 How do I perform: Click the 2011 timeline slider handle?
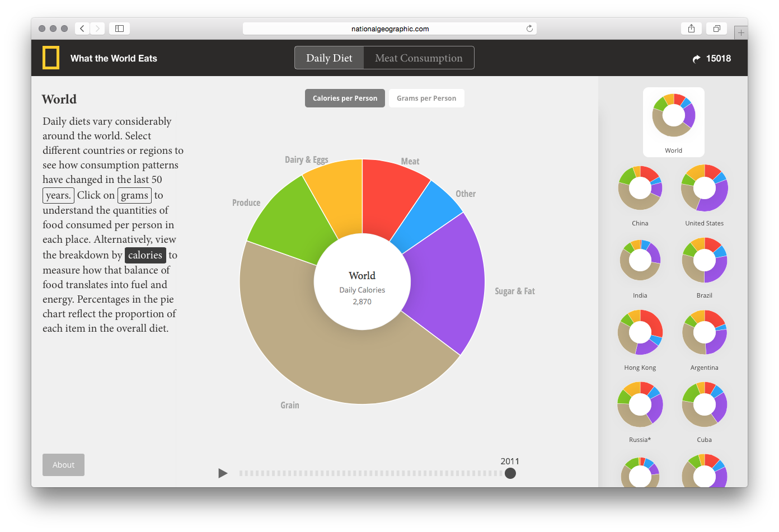(x=510, y=473)
